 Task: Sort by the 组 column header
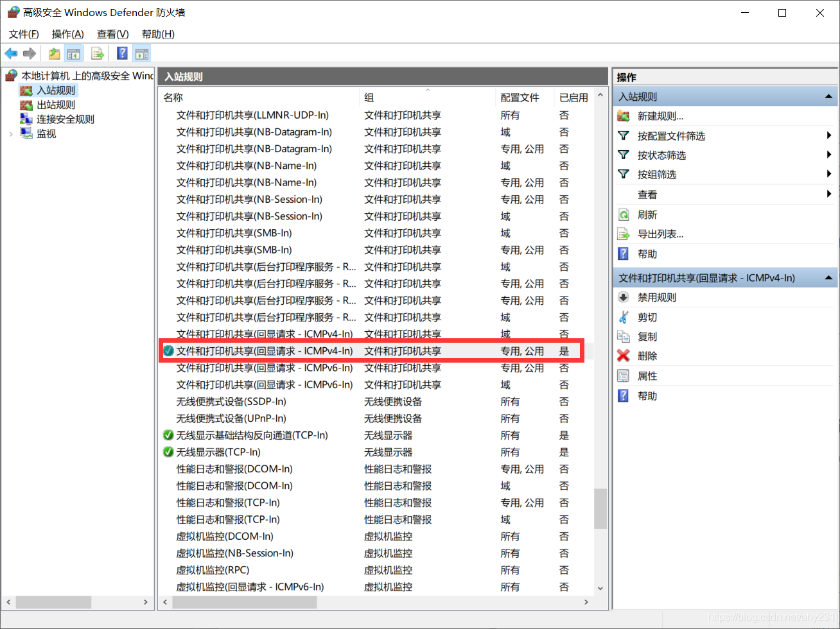point(428,98)
